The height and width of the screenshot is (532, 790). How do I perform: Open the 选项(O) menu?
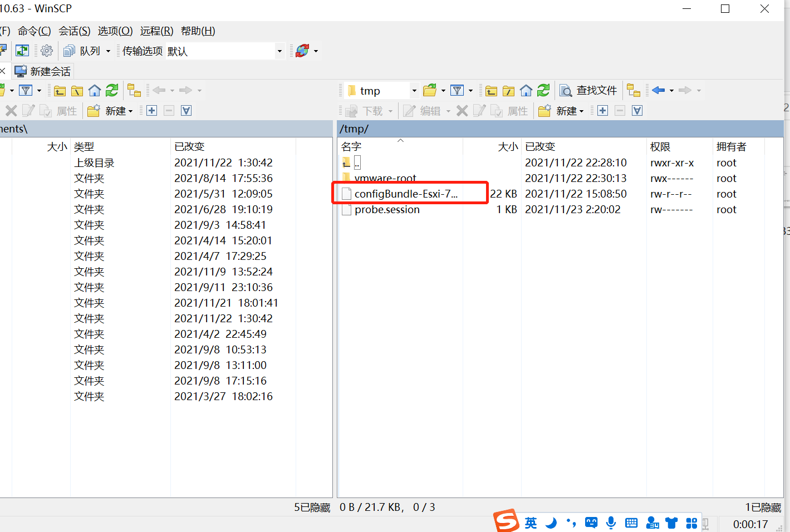[x=115, y=31]
